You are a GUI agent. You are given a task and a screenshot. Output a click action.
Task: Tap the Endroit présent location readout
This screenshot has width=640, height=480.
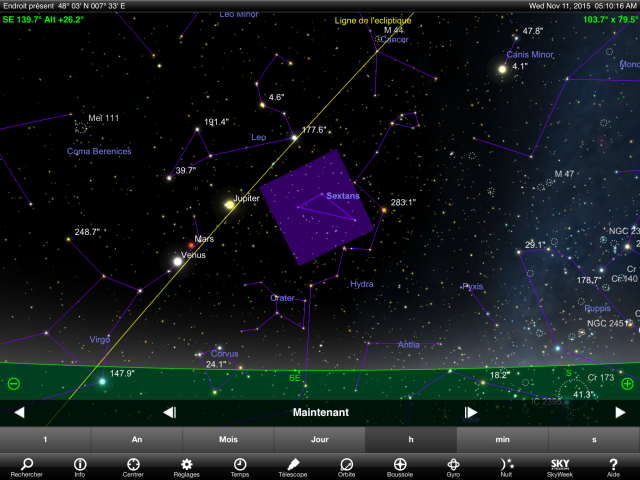(x=64, y=6)
